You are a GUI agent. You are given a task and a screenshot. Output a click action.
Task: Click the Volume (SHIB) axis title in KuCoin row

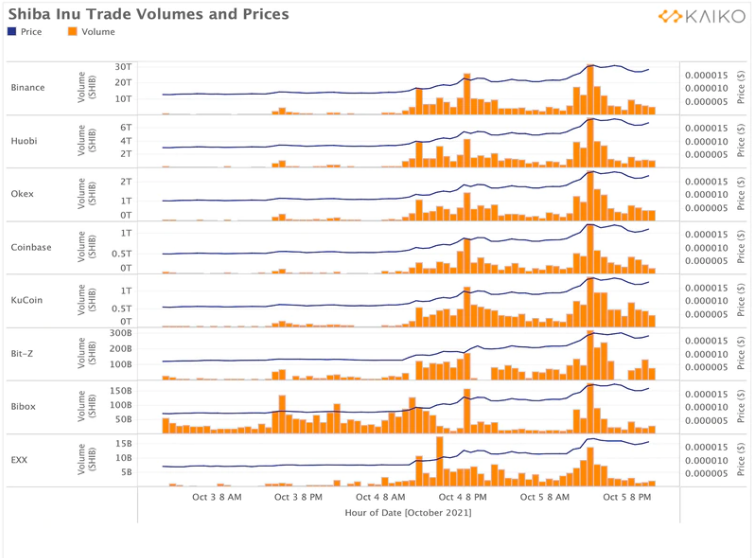[x=87, y=300]
